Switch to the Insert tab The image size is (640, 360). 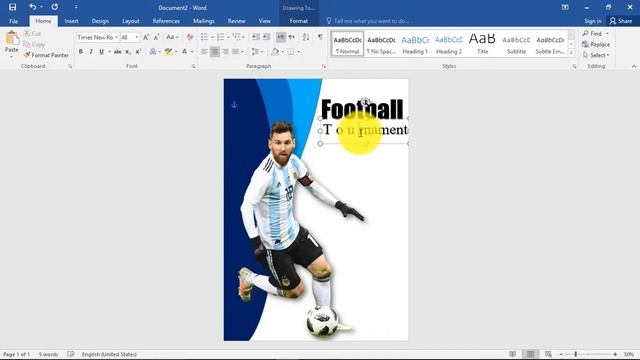(71, 21)
